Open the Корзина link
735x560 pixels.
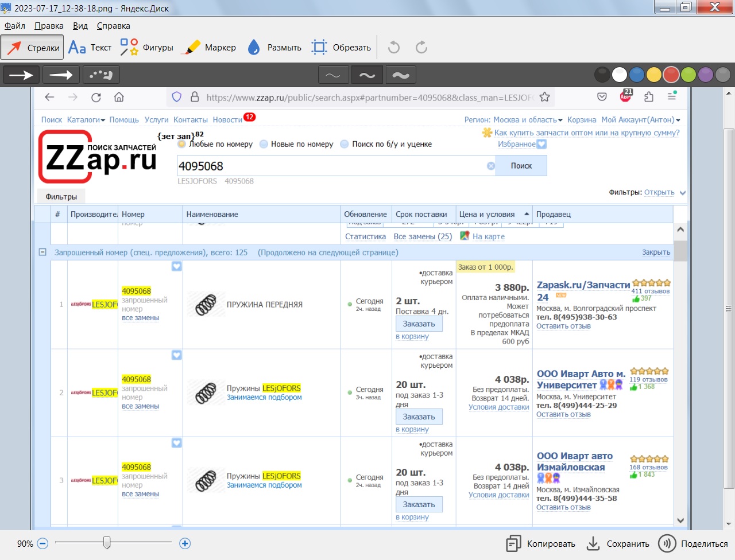point(582,119)
